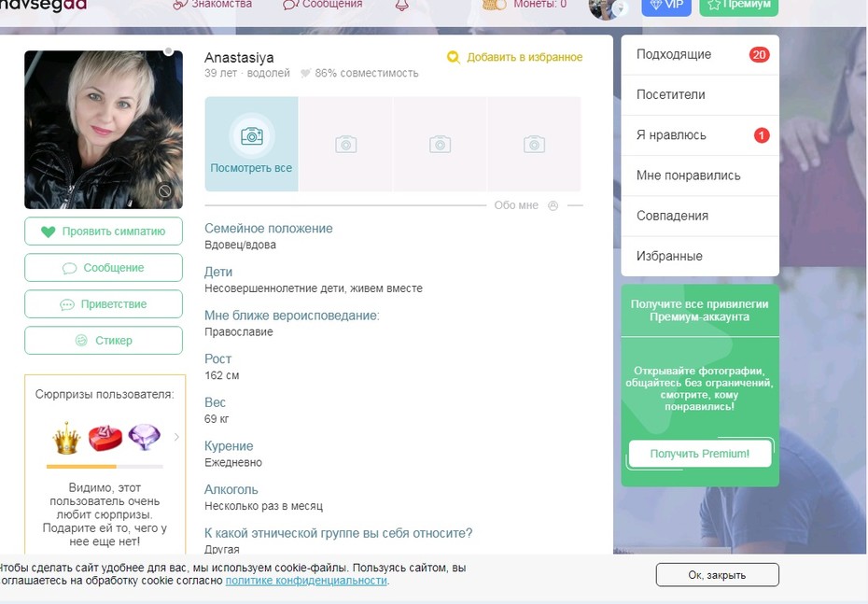This screenshot has height=604, width=868.
Task: Click the block icon on profile photo
Action: [164, 191]
